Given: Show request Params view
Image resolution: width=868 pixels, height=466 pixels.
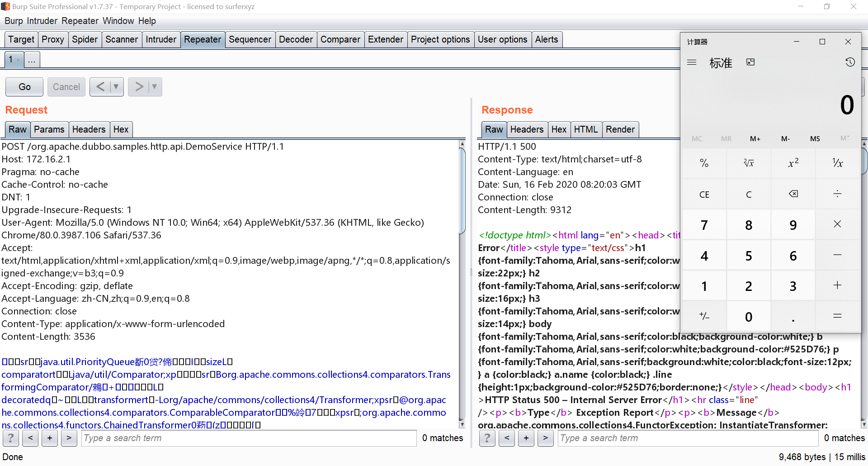Looking at the screenshot, I should 49,129.
